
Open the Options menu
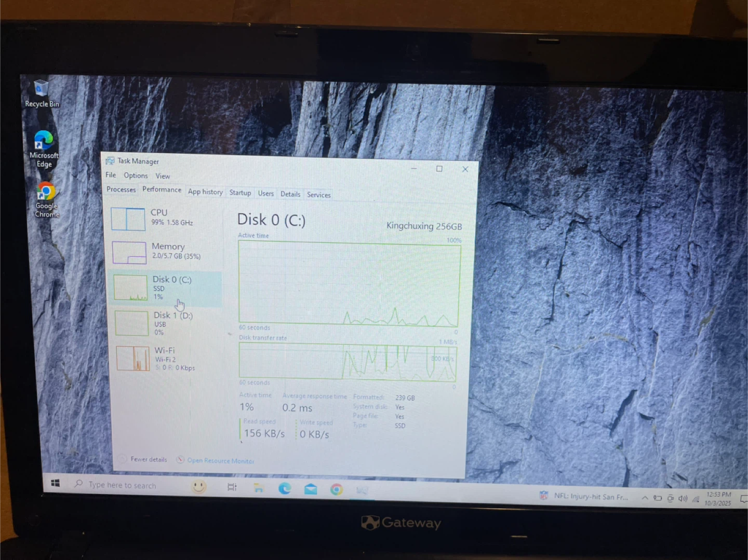[136, 175]
